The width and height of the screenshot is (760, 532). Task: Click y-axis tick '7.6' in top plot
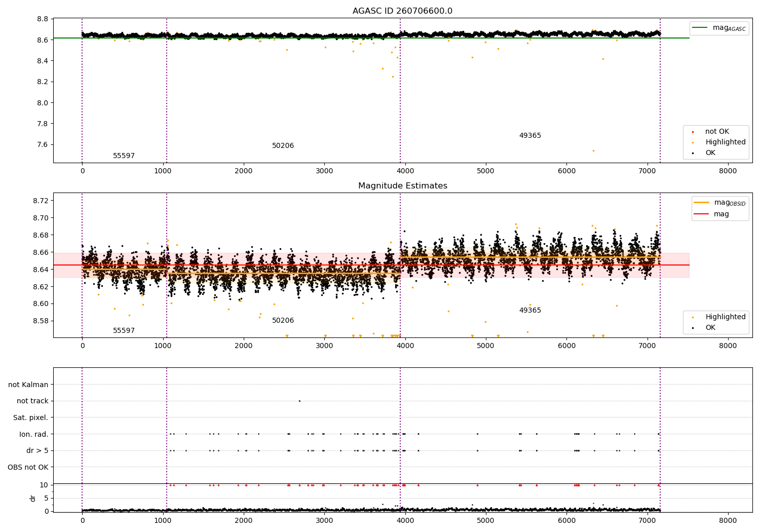(43, 145)
